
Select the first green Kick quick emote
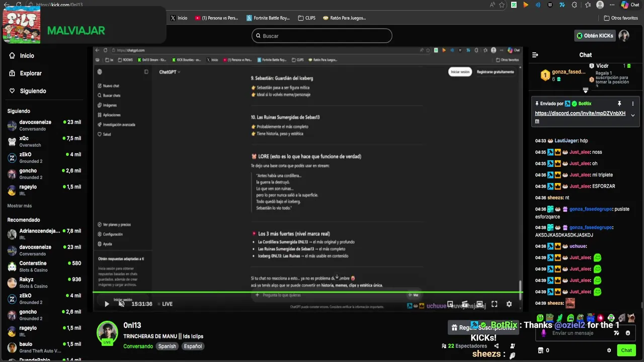(x=540, y=318)
